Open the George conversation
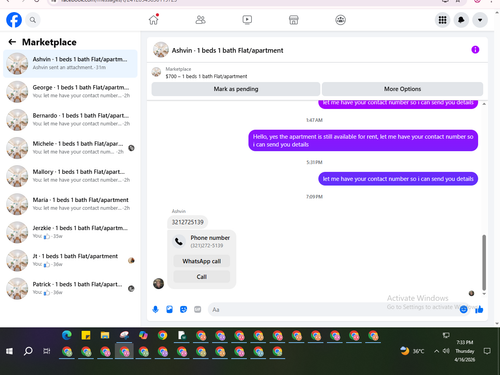This screenshot has height=375, width=500. pyautogui.click(x=70, y=92)
